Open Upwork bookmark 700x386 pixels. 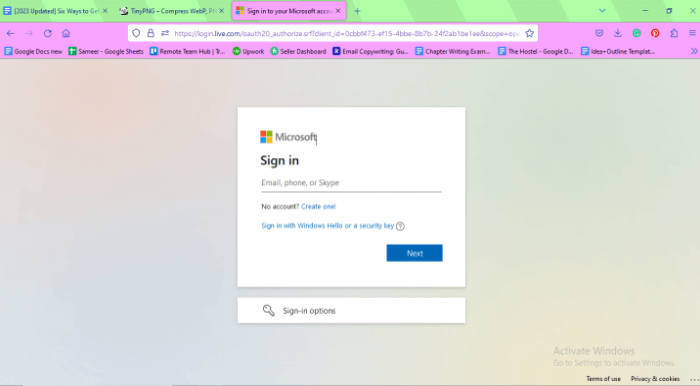(x=248, y=51)
